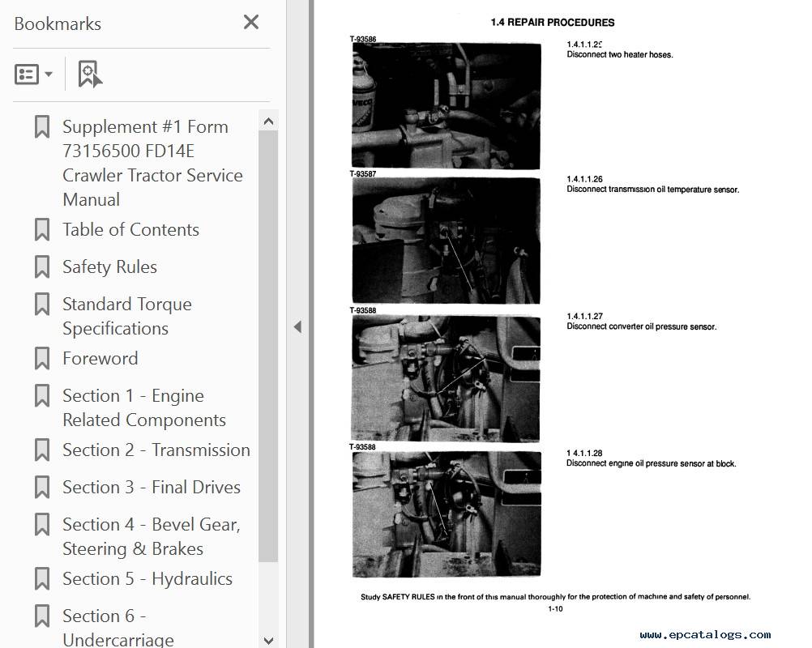Open Section 2 - Transmission bookmark
This screenshot has width=812, height=648.
tap(156, 450)
